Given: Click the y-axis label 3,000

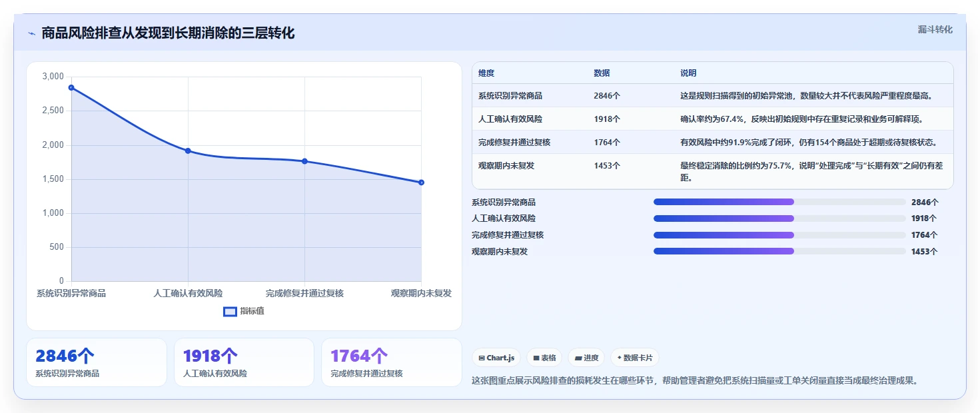Looking at the screenshot, I should click(x=53, y=77).
